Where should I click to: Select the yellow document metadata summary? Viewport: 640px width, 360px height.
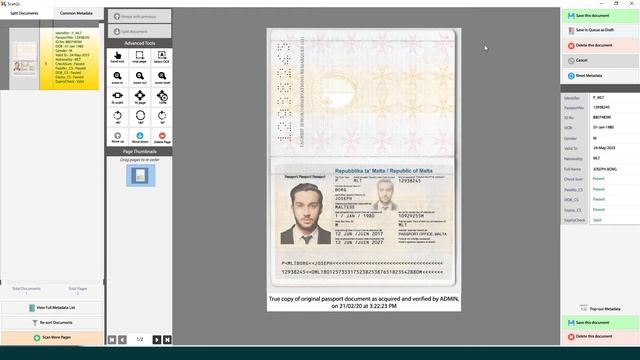(x=70, y=59)
